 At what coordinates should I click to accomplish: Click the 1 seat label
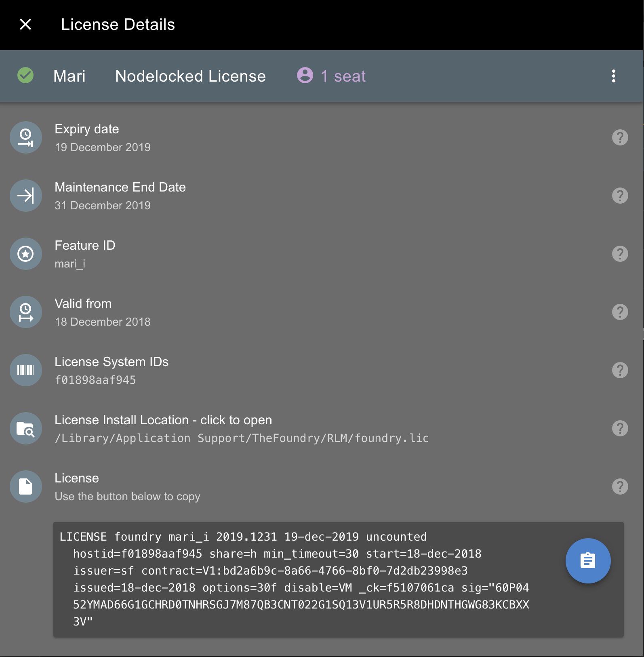tap(343, 76)
